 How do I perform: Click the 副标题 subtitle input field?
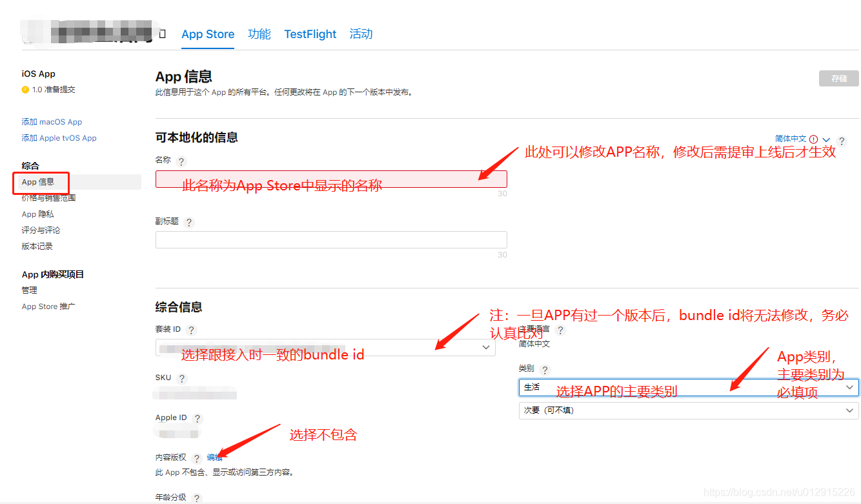point(331,240)
